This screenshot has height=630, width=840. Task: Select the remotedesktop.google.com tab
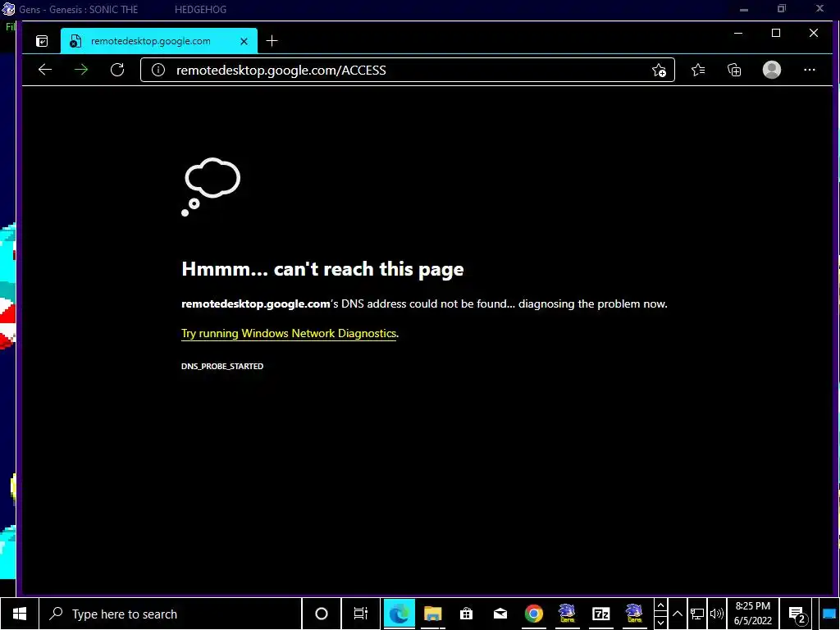(159, 41)
